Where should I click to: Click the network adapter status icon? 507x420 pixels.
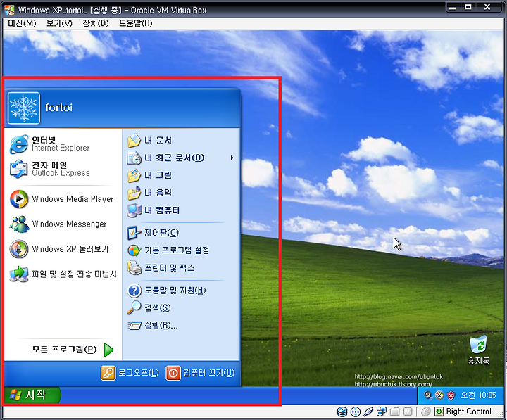[x=382, y=412]
